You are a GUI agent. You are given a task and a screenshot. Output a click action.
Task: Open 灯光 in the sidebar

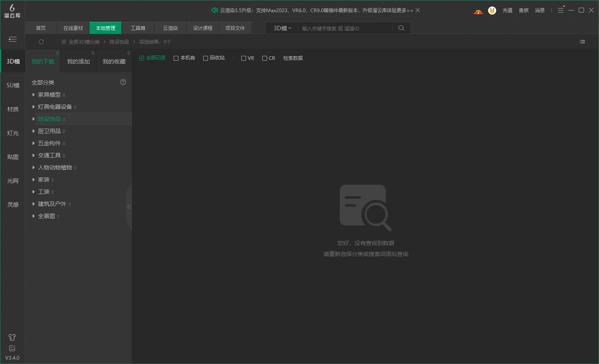click(13, 133)
